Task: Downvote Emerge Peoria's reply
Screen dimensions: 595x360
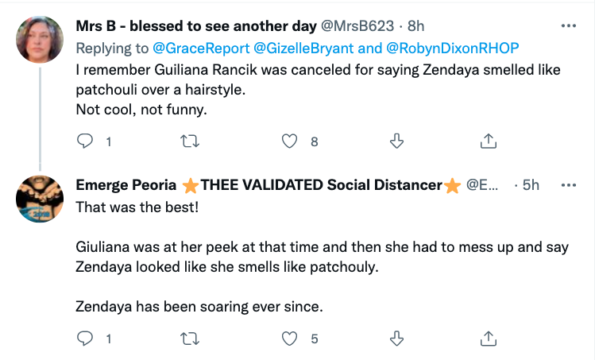Action: click(x=397, y=338)
